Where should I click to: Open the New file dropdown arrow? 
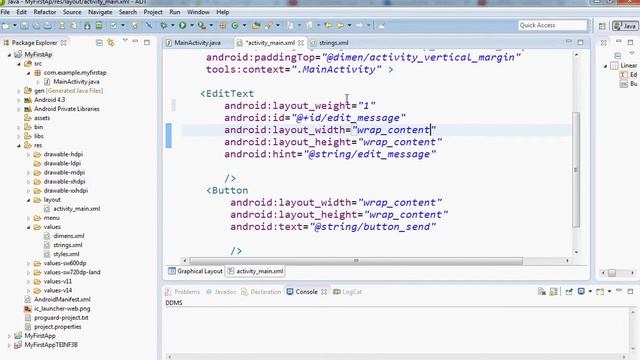coord(14,26)
